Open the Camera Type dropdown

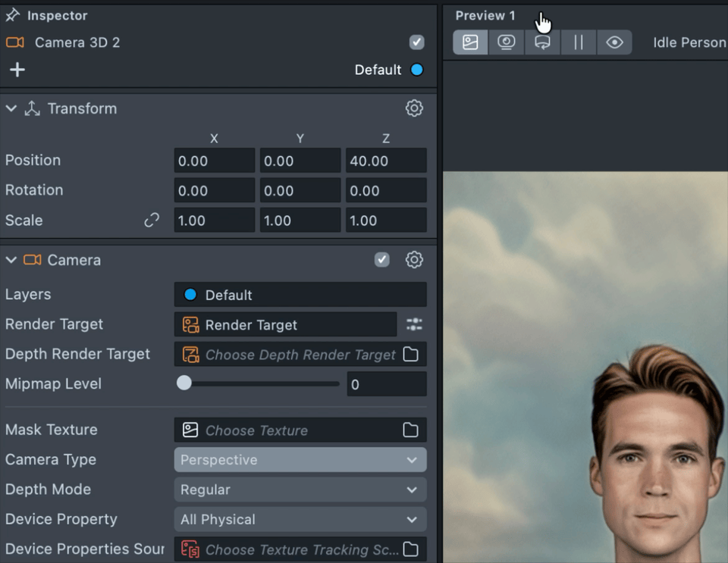[300, 460]
